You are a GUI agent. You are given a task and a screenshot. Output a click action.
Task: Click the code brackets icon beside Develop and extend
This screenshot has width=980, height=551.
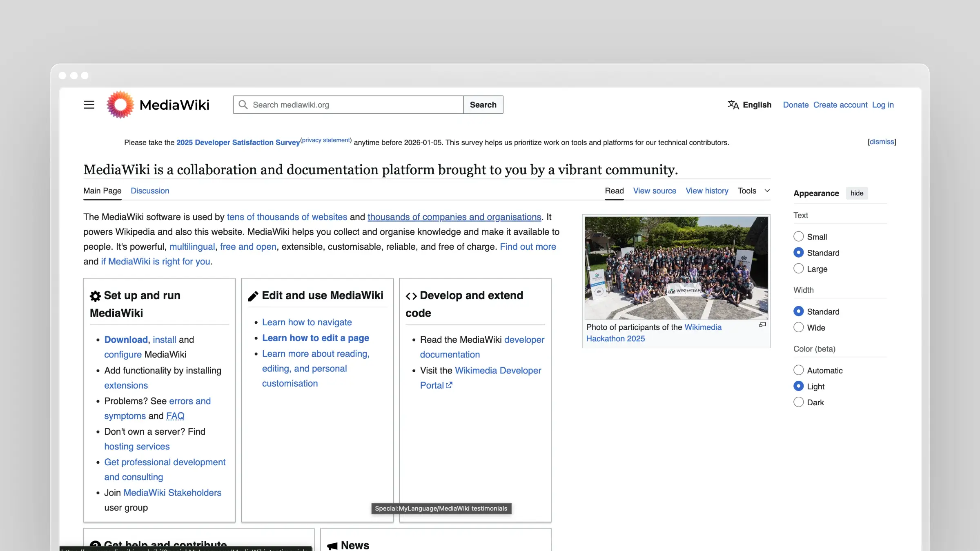(x=412, y=295)
